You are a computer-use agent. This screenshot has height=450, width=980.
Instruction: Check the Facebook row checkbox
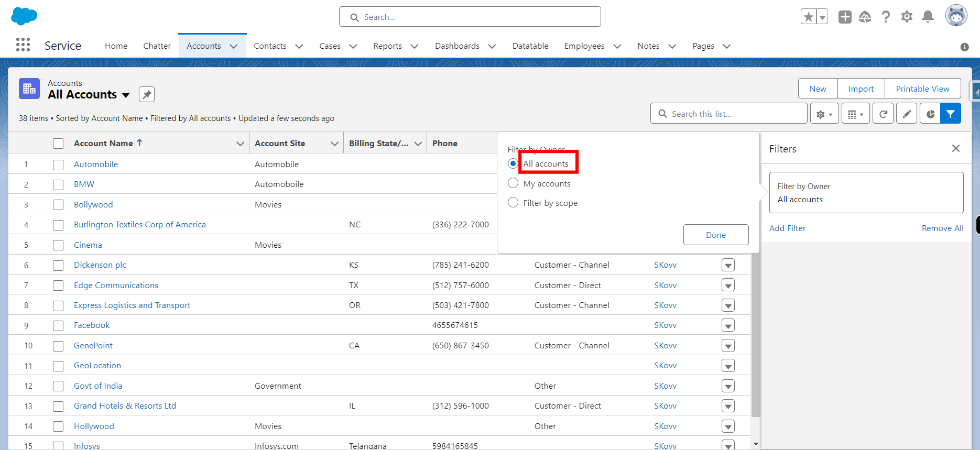[58, 326]
